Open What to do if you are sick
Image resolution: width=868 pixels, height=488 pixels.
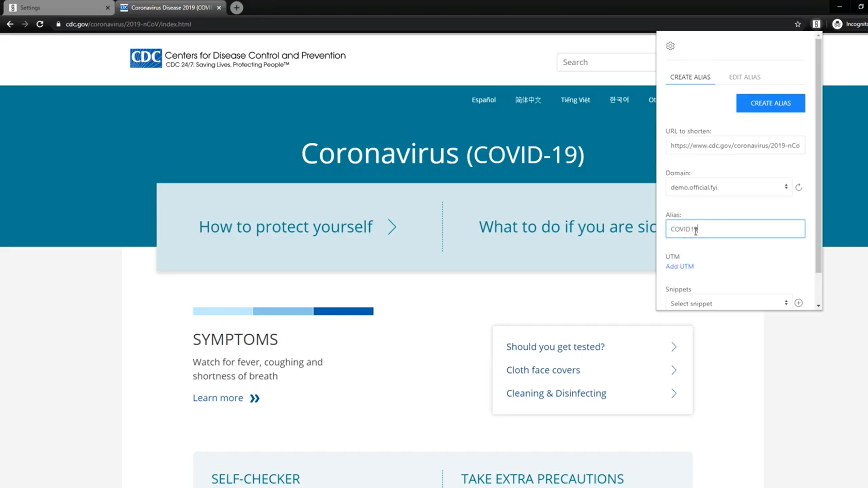[x=567, y=227]
